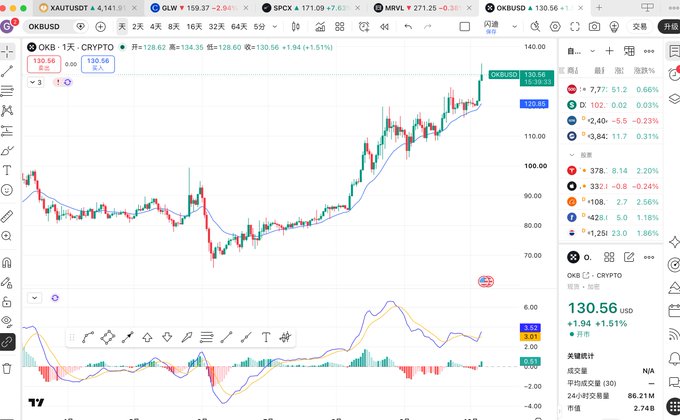The image size is (680, 420).
Task: Click the Trade button in top toolbar
Action: [640, 27]
